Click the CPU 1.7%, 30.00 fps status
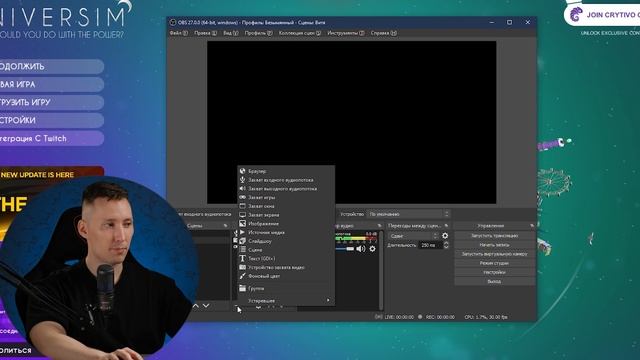 coord(486,317)
